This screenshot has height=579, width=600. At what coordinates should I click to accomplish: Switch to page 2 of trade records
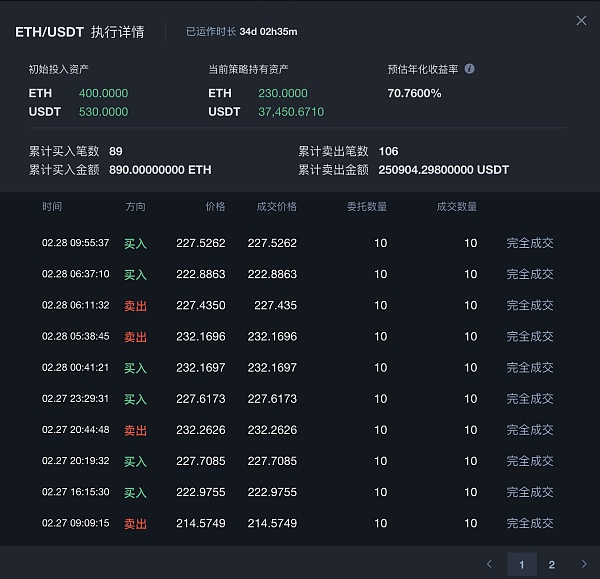[x=552, y=564]
